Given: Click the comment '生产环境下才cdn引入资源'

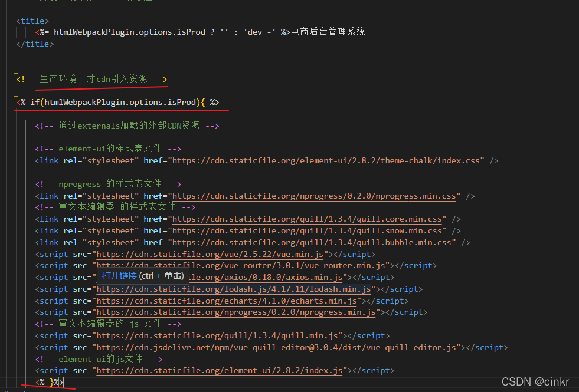Looking at the screenshot, I should (x=91, y=79).
